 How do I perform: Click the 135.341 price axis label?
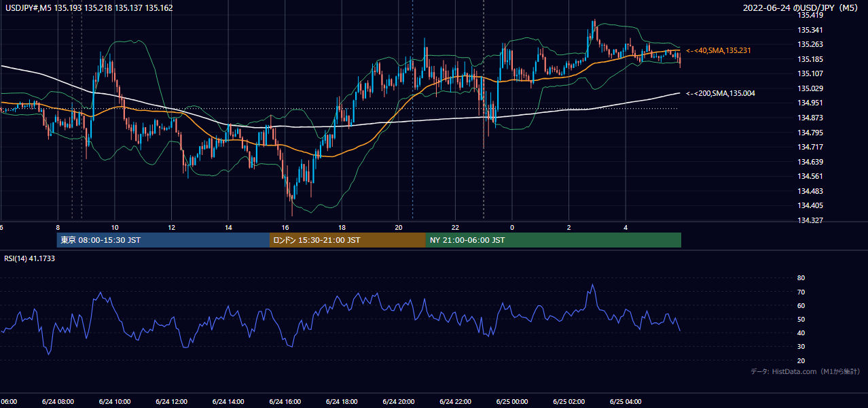[810, 30]
